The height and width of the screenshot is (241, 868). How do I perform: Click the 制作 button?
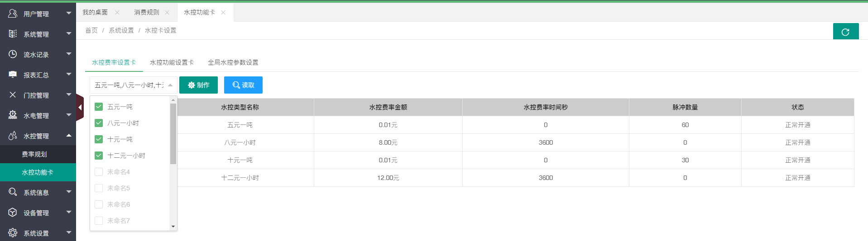(198, 85)
